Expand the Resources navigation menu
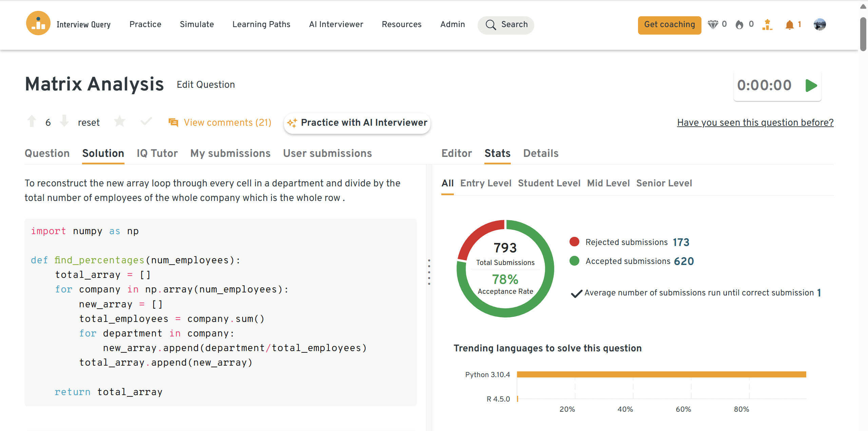Screen dimensions: 868x431 pyautogui.click(x=401, y=24)
